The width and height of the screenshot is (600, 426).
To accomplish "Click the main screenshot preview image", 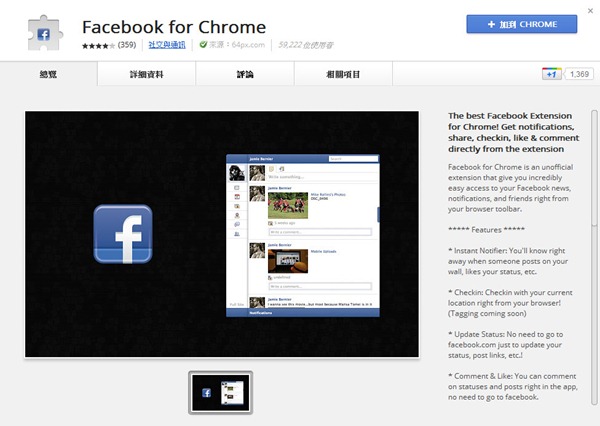I will click(x=222, y=234).
